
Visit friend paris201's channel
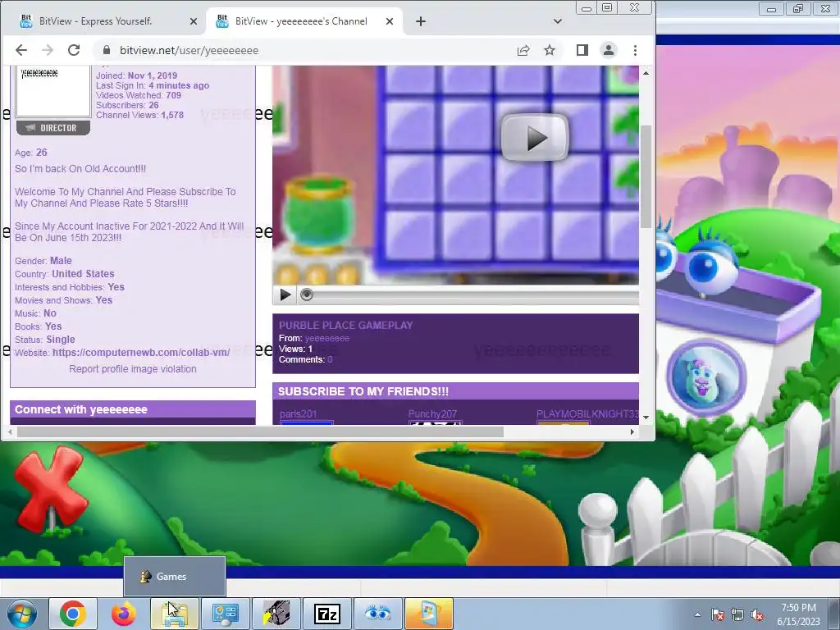(298, 414)
